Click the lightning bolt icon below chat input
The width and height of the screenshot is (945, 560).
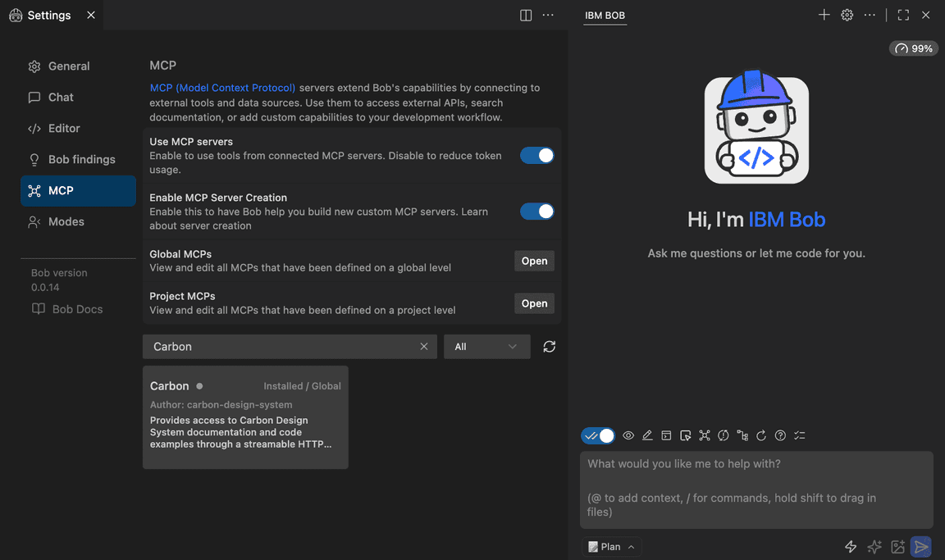[851, 547]
